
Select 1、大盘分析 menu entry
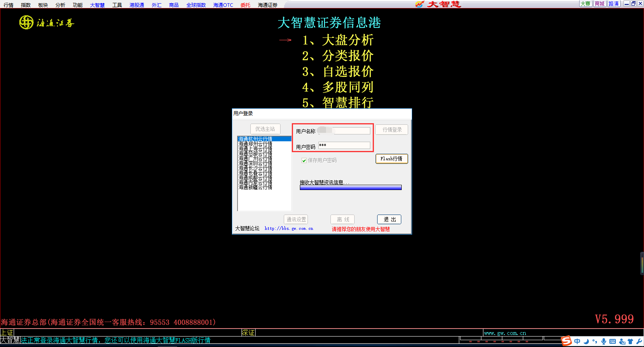tap(338, 40)
